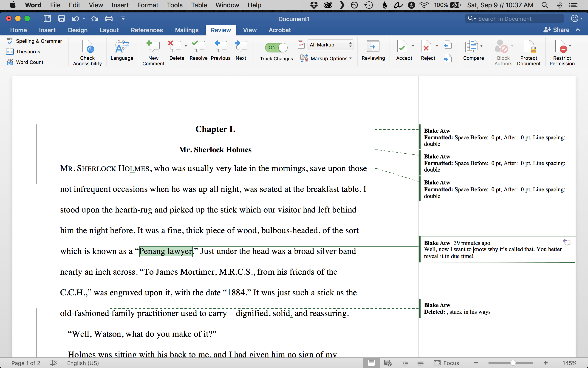Switch to Outline view in status bar
The width and height of the screenshot is (588, 368).
(404, 363)
